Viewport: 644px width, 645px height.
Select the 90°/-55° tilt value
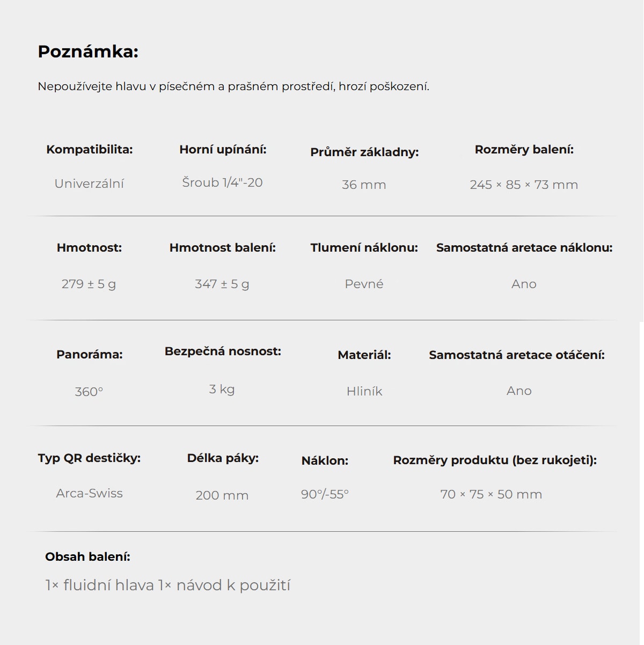point(325,494)
